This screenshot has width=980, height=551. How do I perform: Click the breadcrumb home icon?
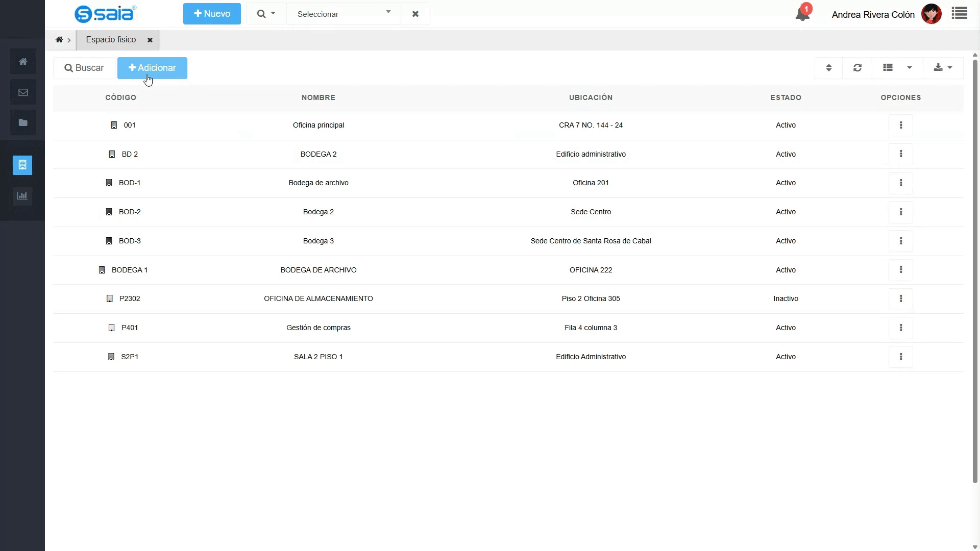pyautogui.click(x=59, y=40)
